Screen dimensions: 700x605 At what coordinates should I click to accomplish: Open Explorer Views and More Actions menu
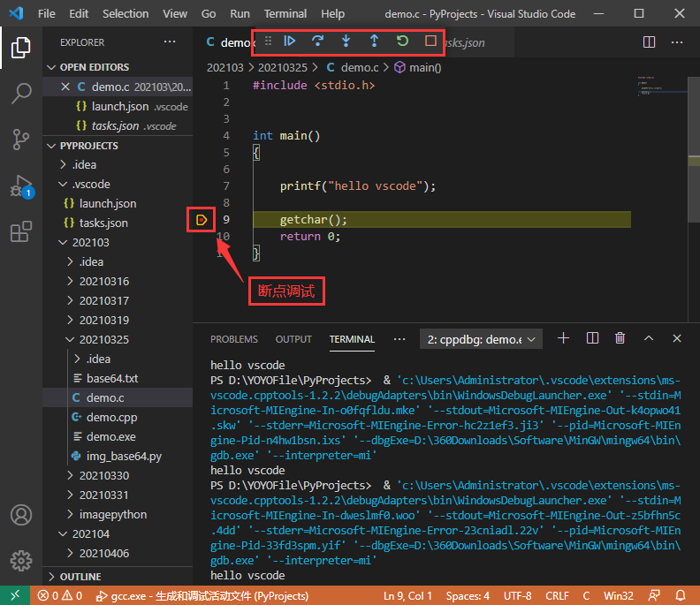[x=170, y=42]
